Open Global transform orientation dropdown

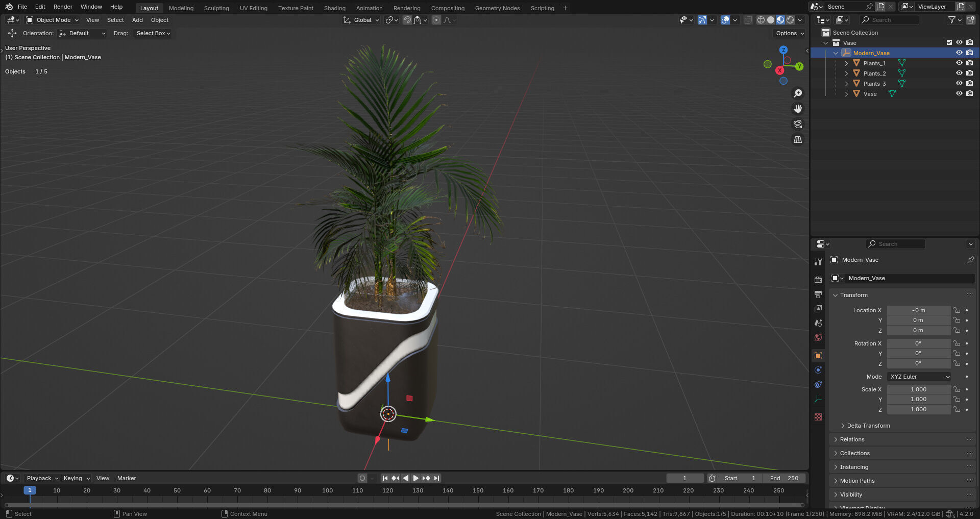pyautogui.click(x=361, y=20)
